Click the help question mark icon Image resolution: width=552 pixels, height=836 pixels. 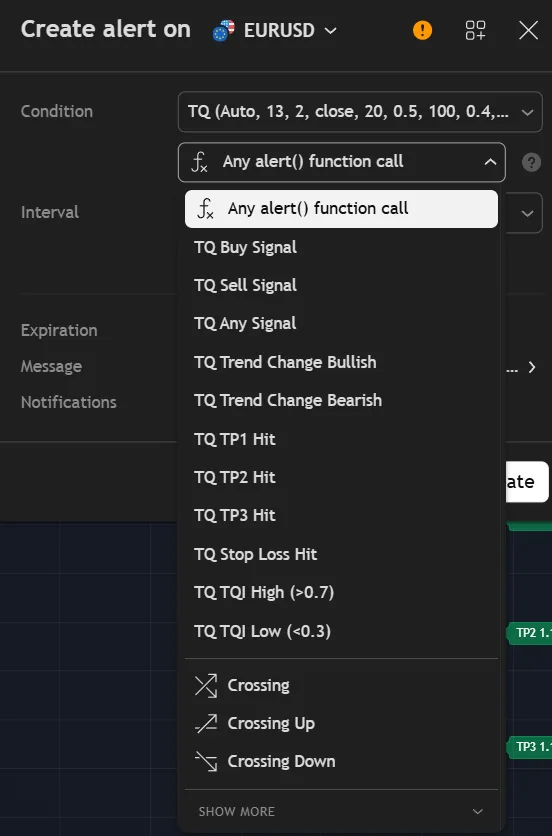coord(531,162)
